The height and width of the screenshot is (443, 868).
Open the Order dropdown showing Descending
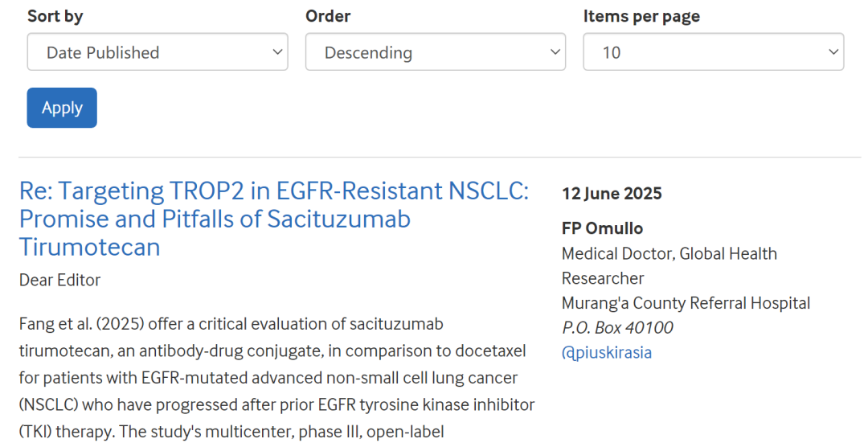(435, 52)
